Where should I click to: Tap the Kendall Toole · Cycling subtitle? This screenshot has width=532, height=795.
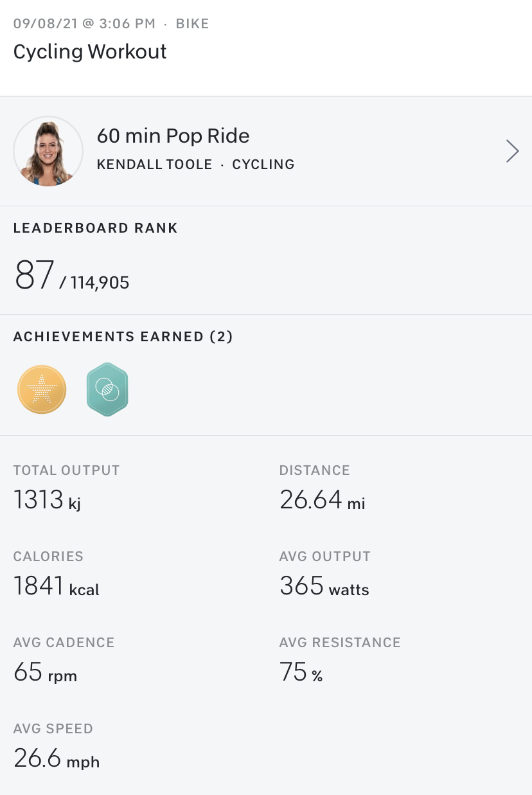coord(195,165)
